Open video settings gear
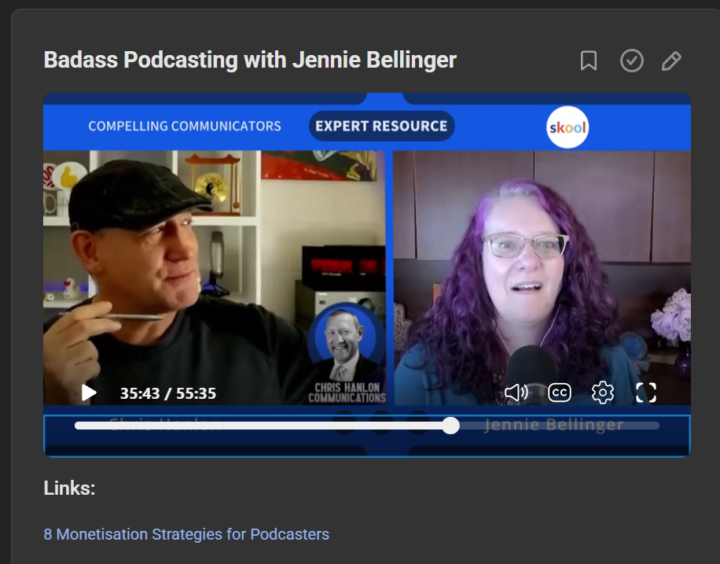 (x=602, y=393)
